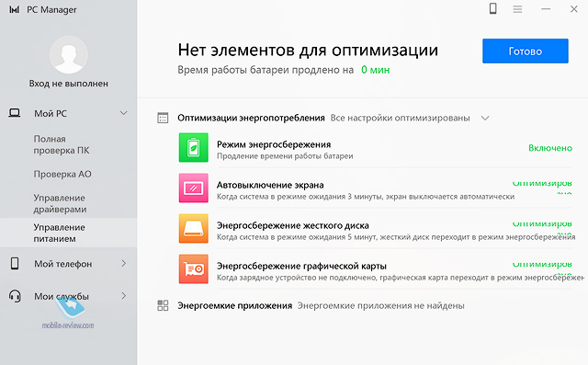This screenshot has width=588, height=365.
Task: Click the phone icon beside Мой телефон
Action: pos(15,263)
